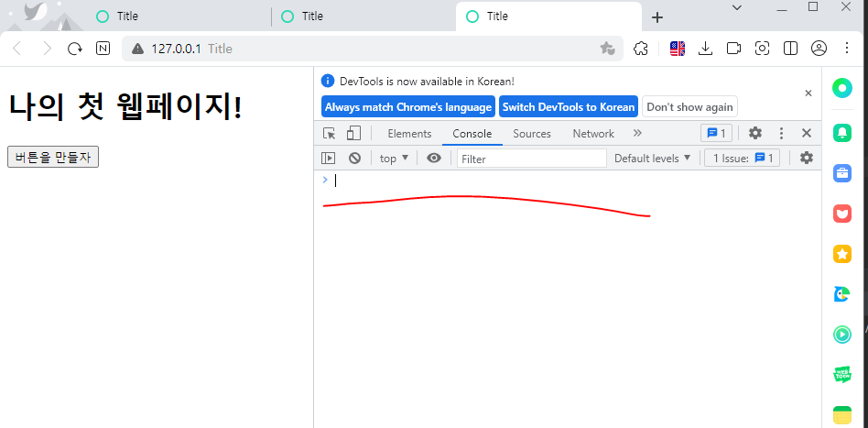This screenshot has height=428, width=868.
Task: Open the Default levels dropdown
Action: pyautogui.click(x=653, y=158)
